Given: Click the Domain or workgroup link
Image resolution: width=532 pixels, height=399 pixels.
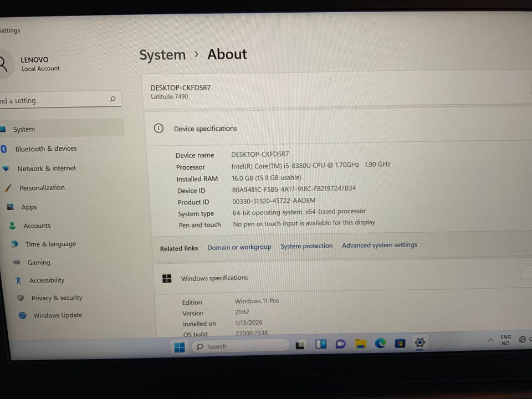Looking at the screenshot, I should pos(239,247).
